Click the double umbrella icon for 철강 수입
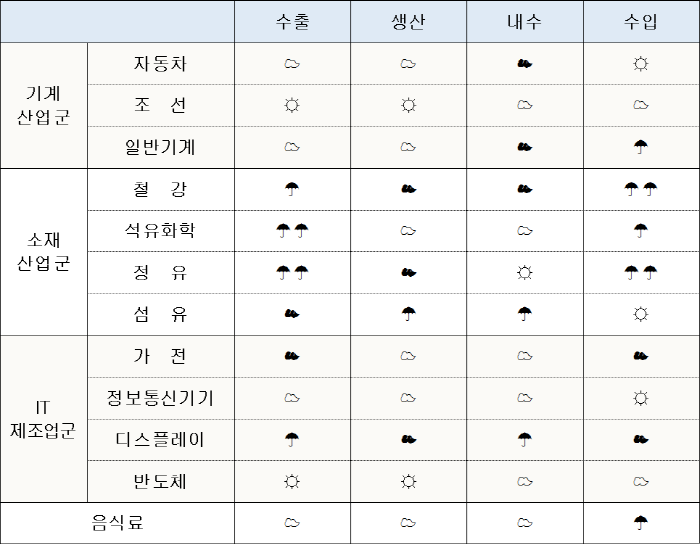Image resolution: width=700 pixels, height=544 pixels. point(641,189)
